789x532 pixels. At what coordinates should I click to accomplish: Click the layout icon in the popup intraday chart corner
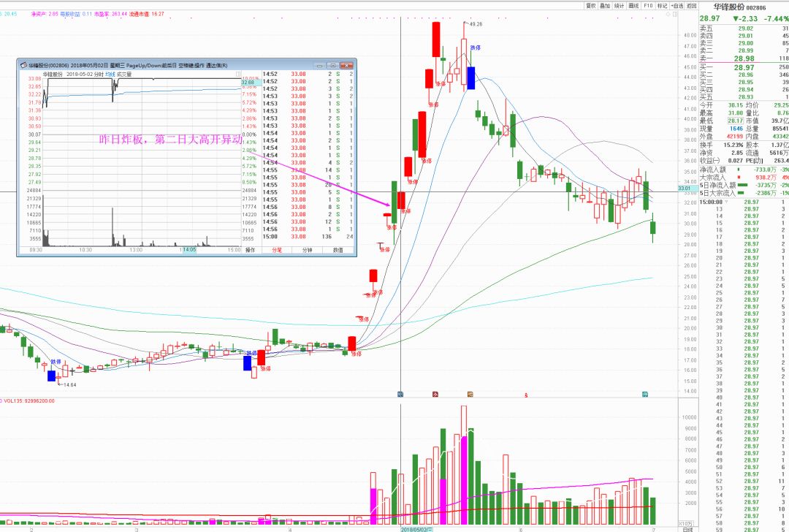(238, 74)
